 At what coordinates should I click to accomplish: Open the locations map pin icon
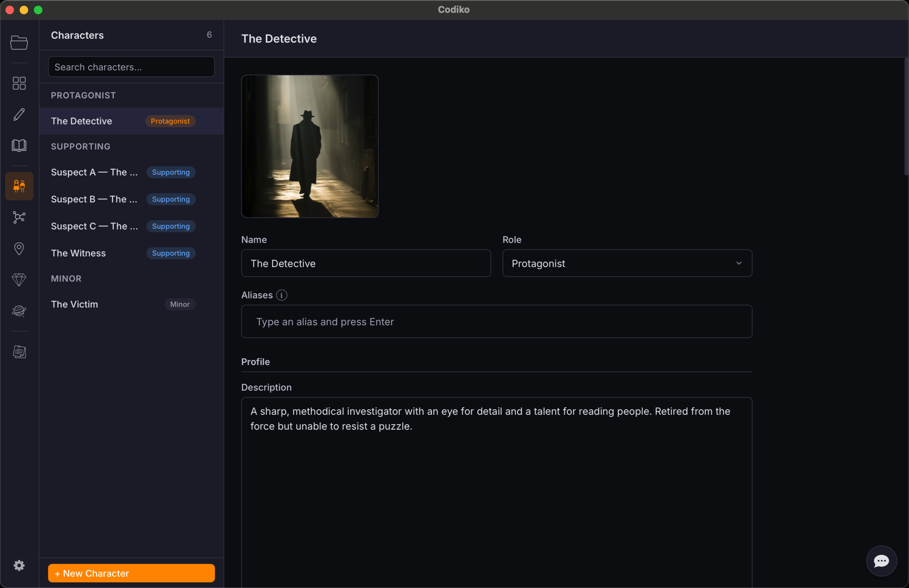pos(19,249)
